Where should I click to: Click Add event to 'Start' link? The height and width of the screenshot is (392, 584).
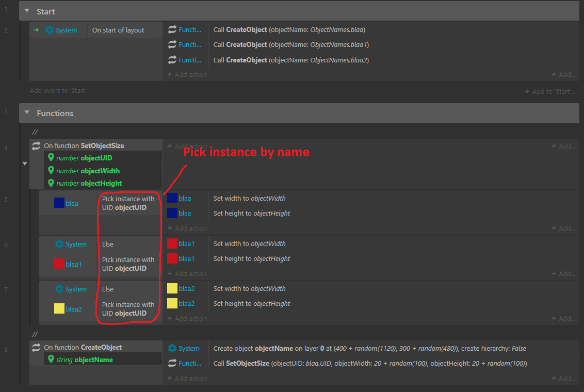[58, 90]
